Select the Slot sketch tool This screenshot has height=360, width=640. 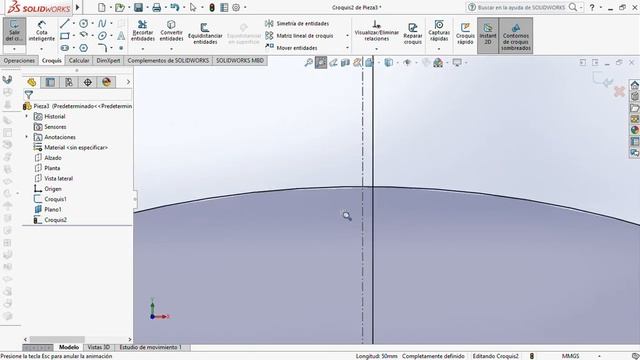click(x=64, y=48)
